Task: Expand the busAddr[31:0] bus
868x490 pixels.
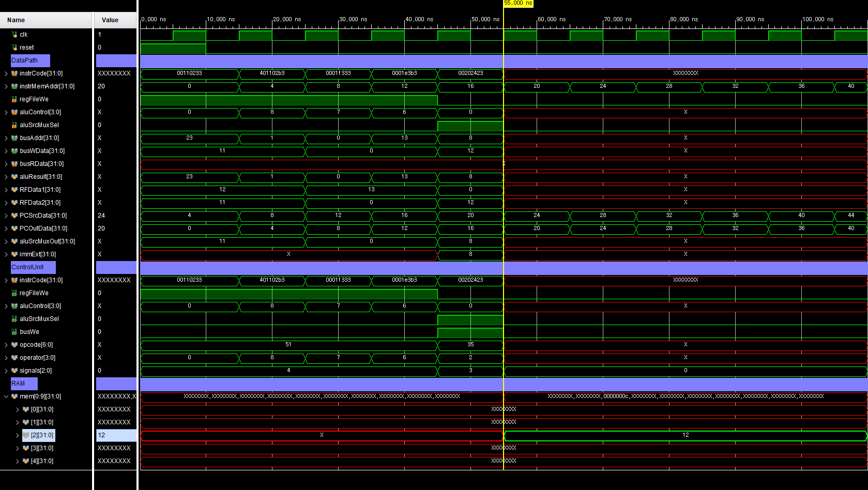Action: coord(6,138)
